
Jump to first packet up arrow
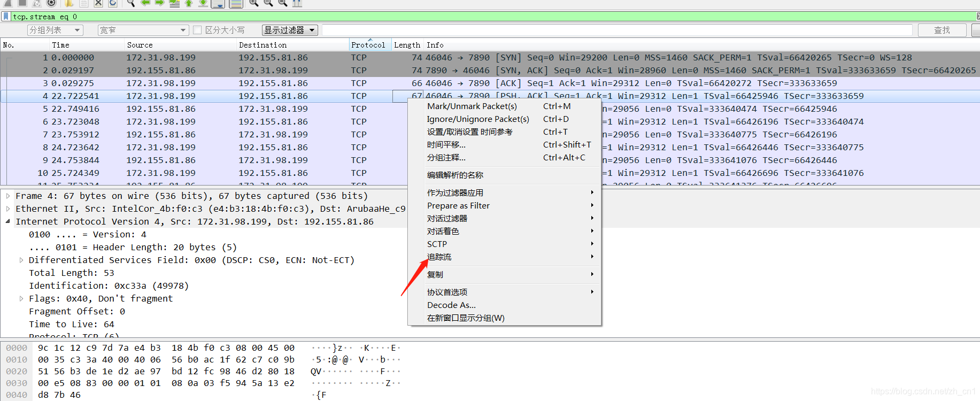click(189, 3)
